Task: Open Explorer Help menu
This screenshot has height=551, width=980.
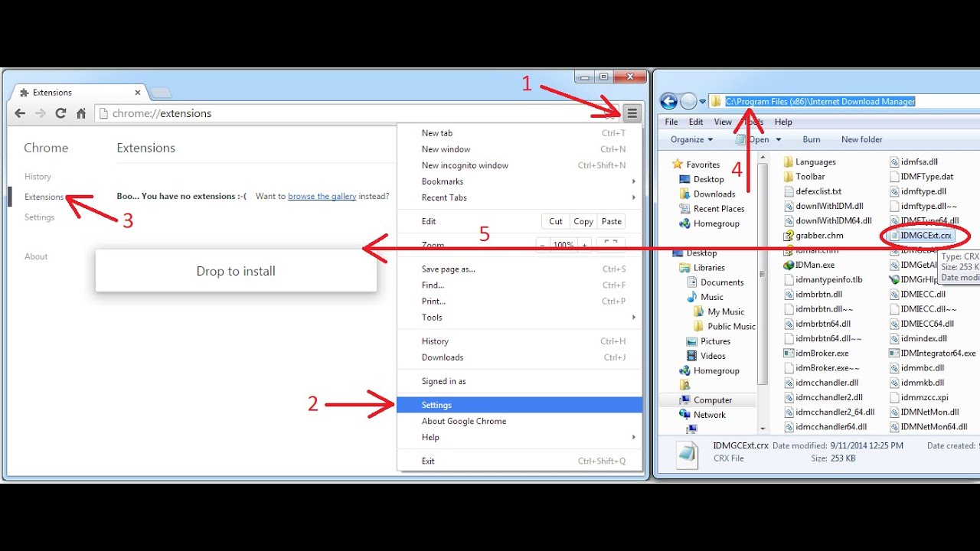Action: click(x=783, y=122)
